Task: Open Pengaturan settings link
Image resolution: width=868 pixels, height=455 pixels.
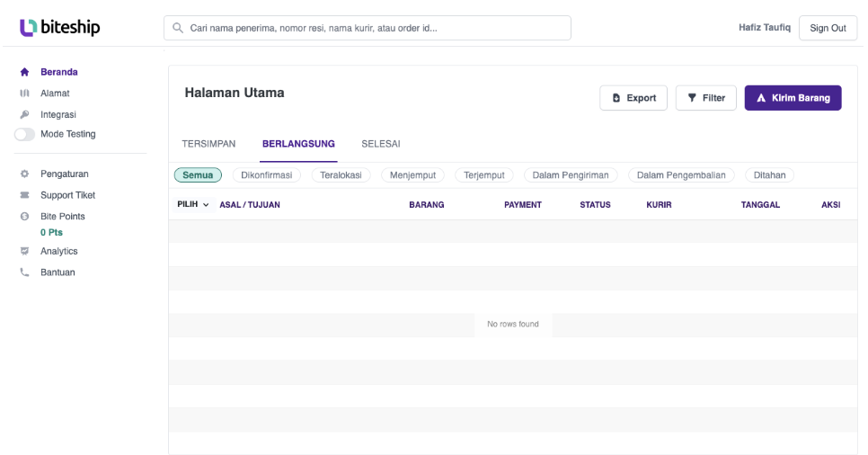Action: (x=64, y=174)
